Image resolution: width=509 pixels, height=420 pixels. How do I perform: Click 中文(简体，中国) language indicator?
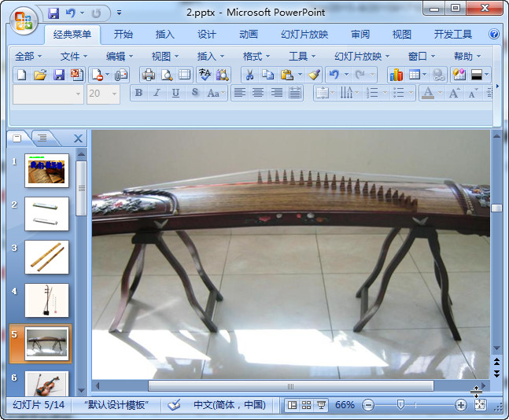[230, 405]
